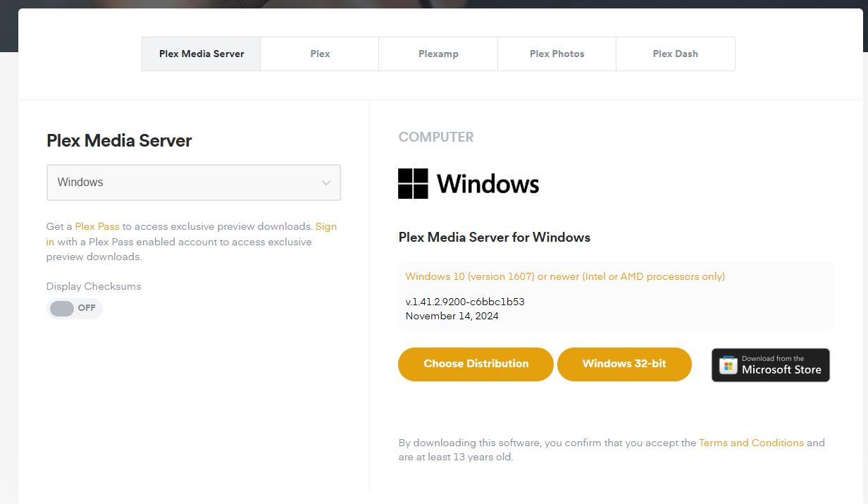Viewport: 868px width, 504px height.
Task: Open the Plex Pass link
Action: (x=97, y=226)
